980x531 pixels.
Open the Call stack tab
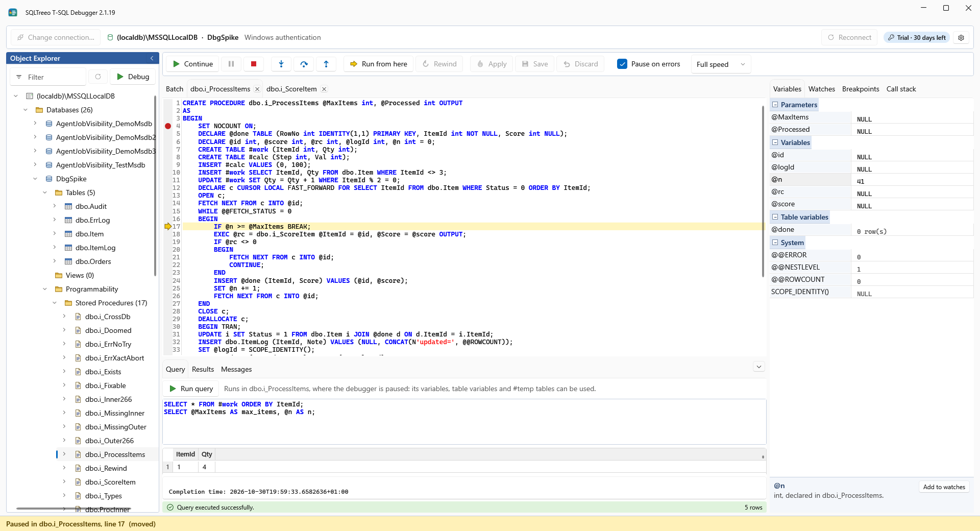pos(901,89)
